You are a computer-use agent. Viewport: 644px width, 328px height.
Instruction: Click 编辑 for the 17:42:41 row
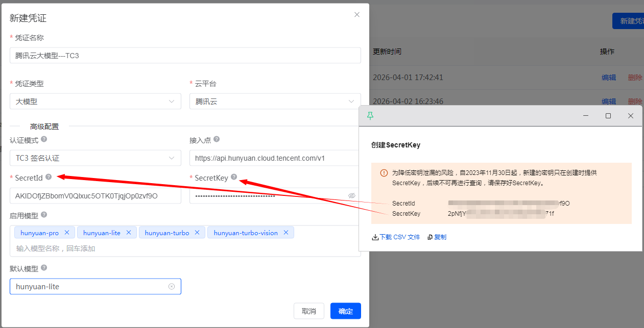coord(609,78)
